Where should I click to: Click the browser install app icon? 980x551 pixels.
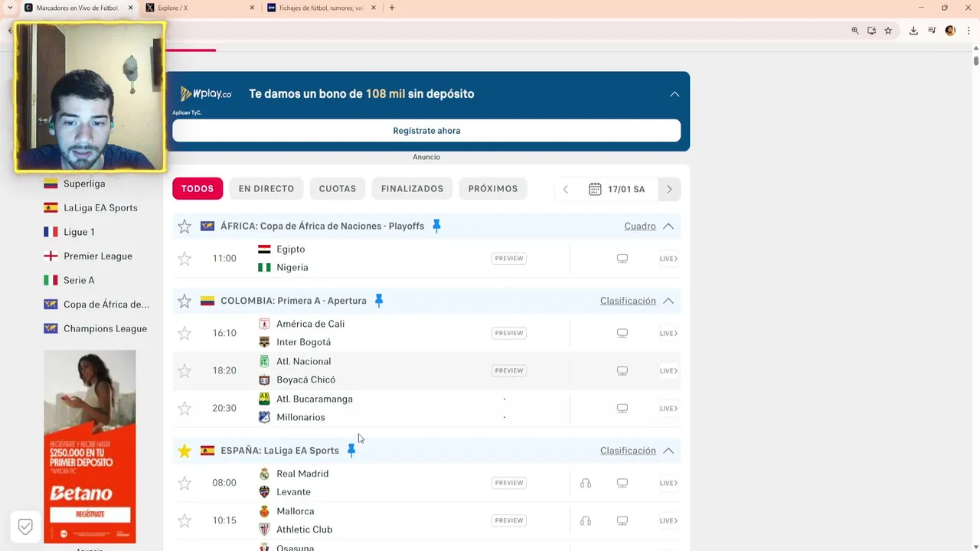pos(871,31)
